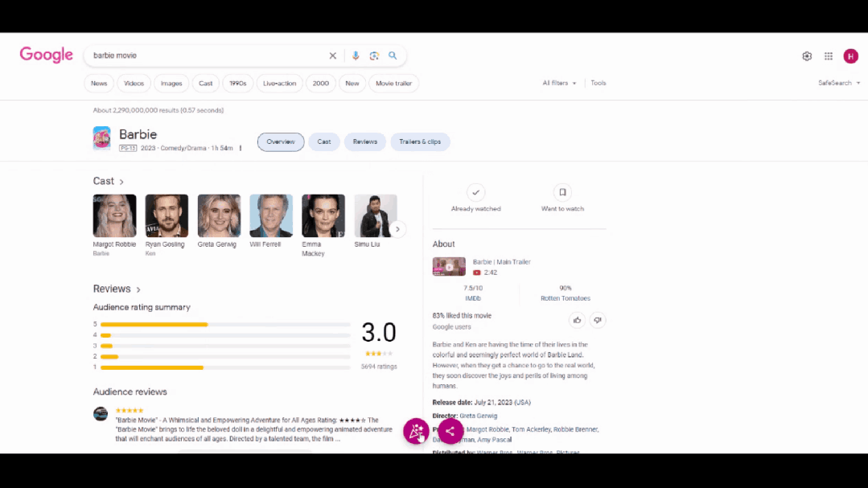Click the magnifying glass search icon

[x=393, y=56]
